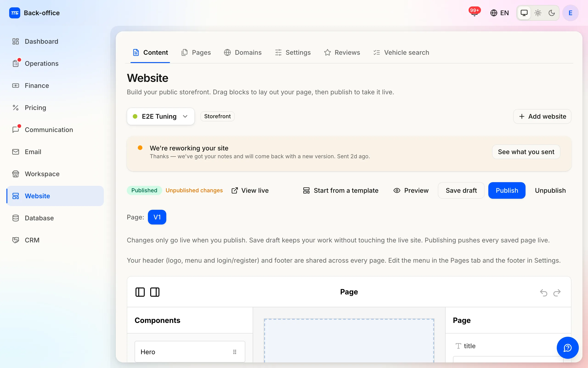Screen dimensions: 588x368
Task: Click the Storefront tag
Action: [x=217, y=116]
